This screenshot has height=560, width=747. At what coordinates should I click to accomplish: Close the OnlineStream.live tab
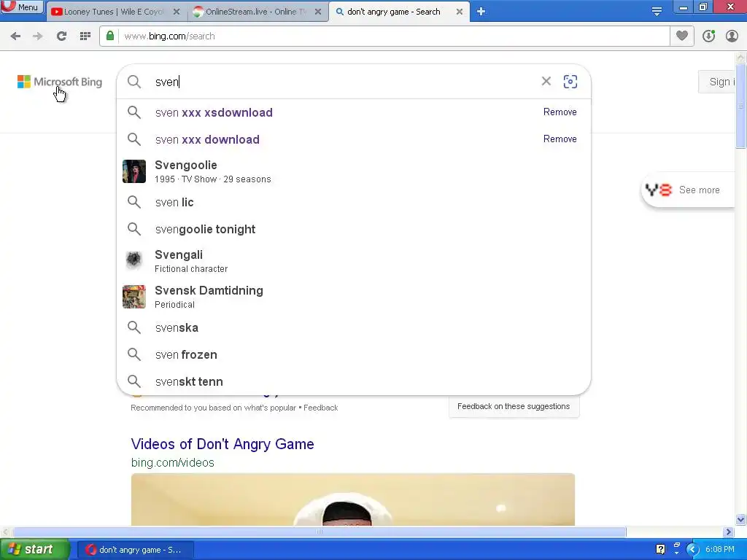tap(318, 12)
